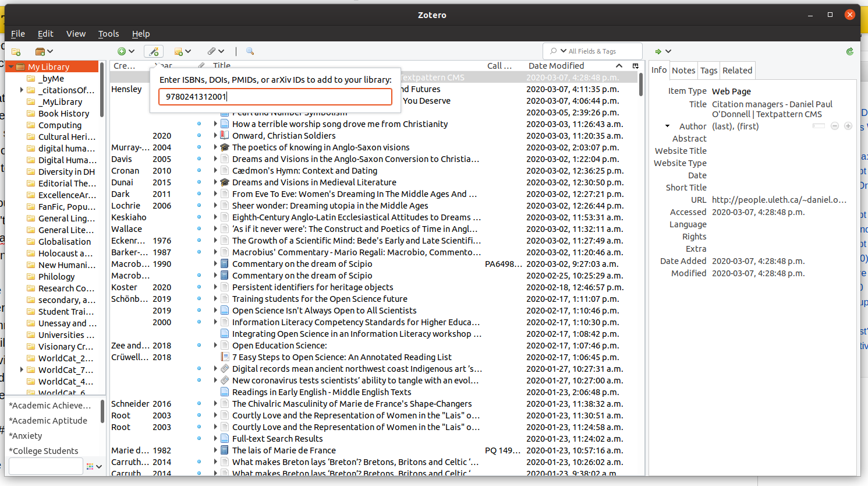The width and height of the screenshot is (868, 486).
Task: Expand the _citationsOf collection
Action: tap(22, 90)
